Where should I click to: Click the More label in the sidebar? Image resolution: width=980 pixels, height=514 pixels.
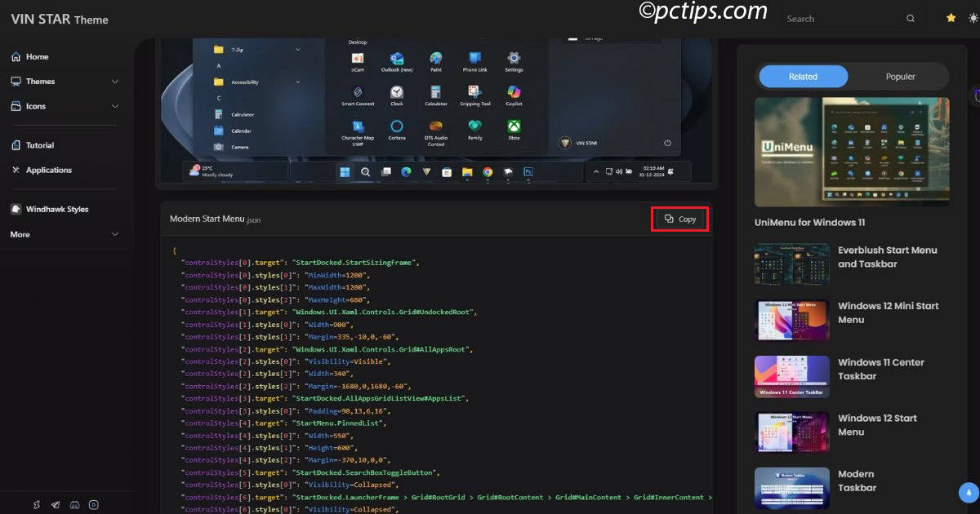pos(20,234)
